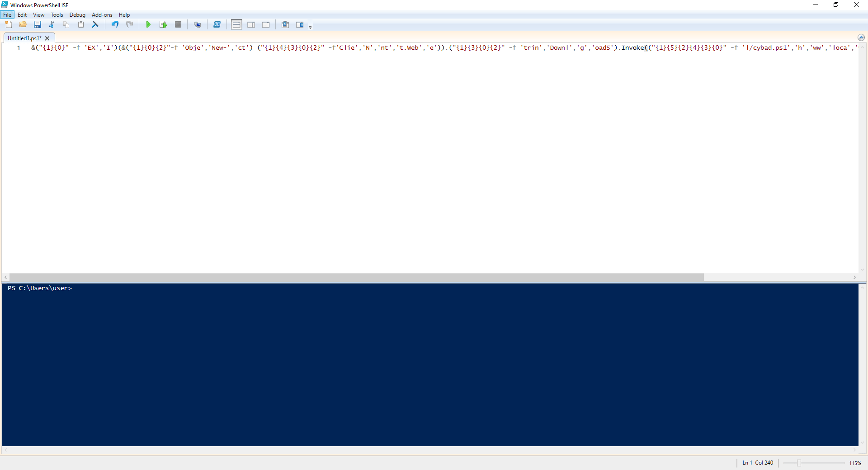
Task: Click 'Obje' string in script line
Action: [x=193, y=47]
